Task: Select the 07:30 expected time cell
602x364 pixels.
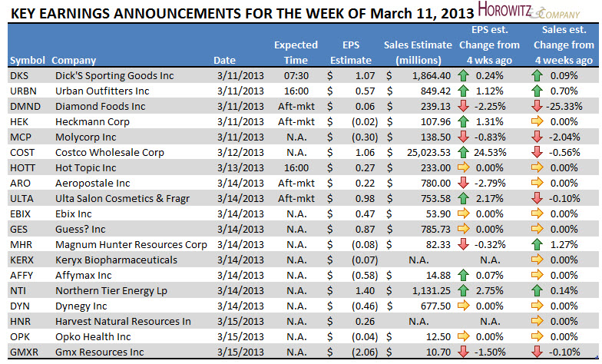Action: (296, 75)
